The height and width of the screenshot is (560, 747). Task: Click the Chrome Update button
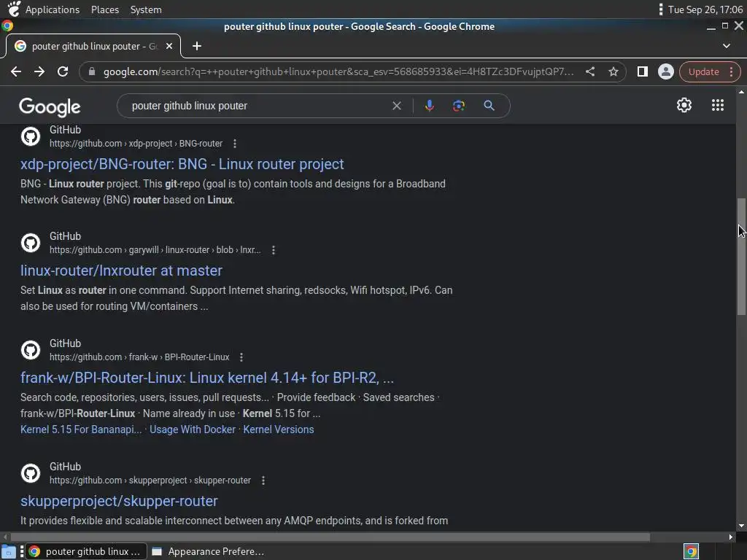(703, 71)
